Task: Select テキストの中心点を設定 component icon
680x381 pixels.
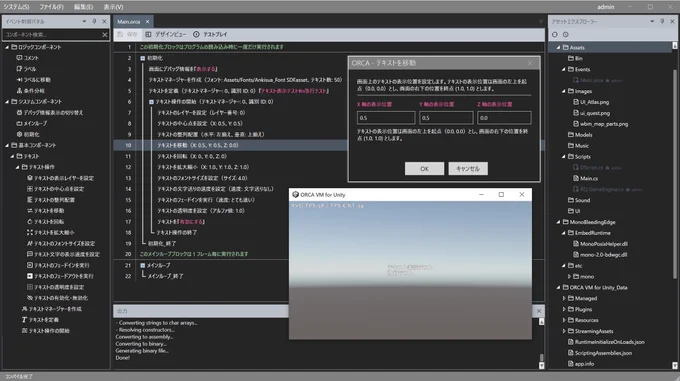Action: [29, 189]
